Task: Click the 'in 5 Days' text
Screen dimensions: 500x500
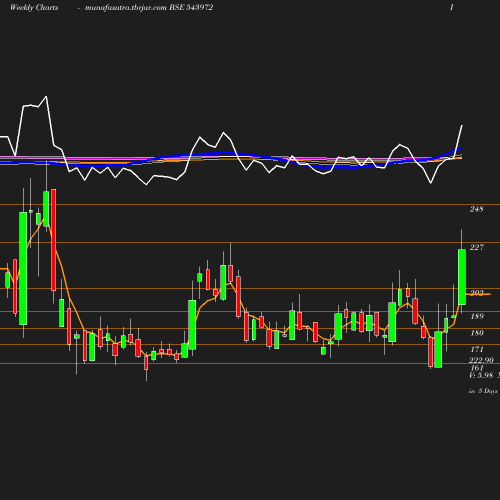Action: pyautogui.click(x=483, y=391)
